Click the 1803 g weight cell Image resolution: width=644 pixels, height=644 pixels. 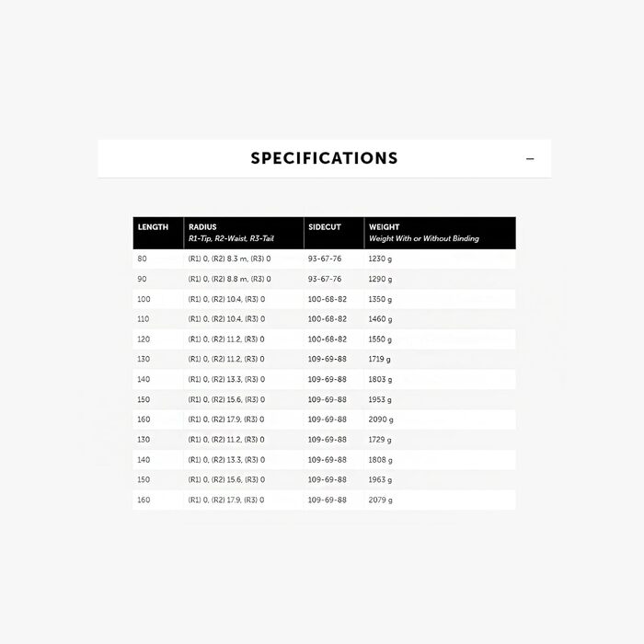pos(380,379)
